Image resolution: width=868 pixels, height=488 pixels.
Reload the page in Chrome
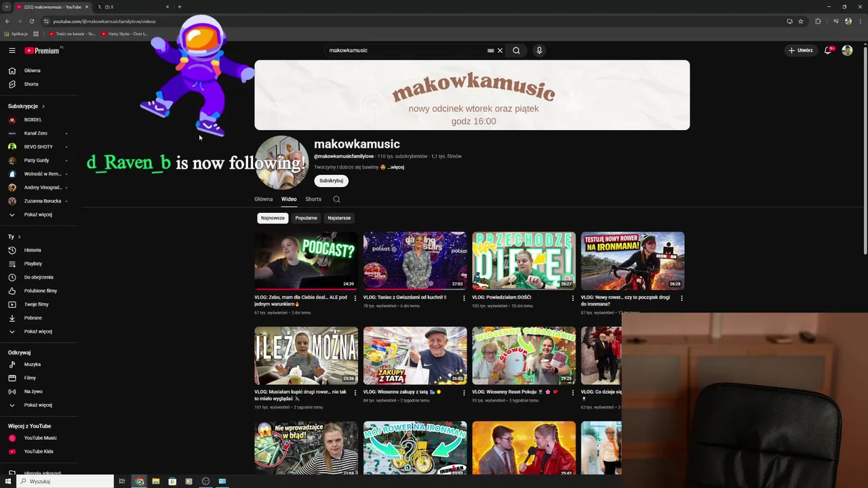point(31,21)
